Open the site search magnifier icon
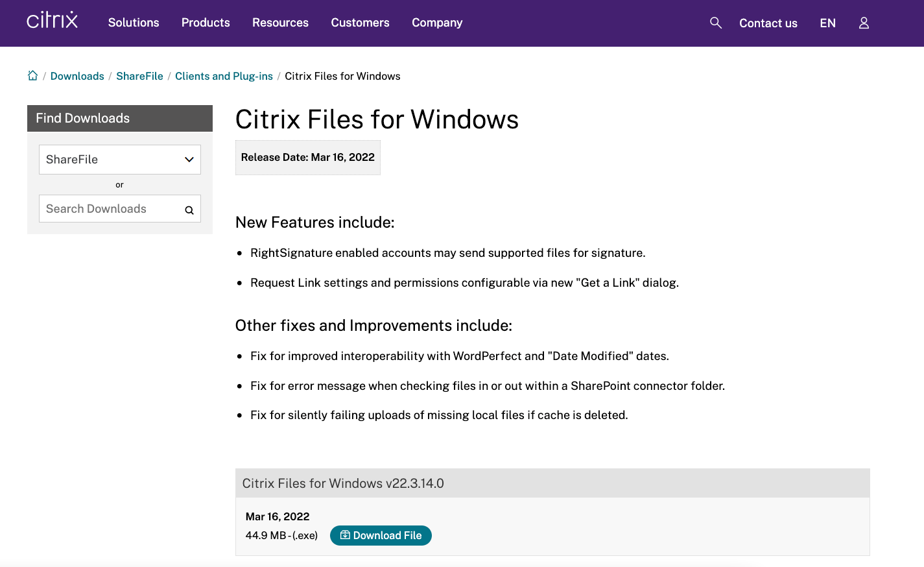The width and height of the screenshot is (924, 567). pyautogui.click(x=715, y=23)
